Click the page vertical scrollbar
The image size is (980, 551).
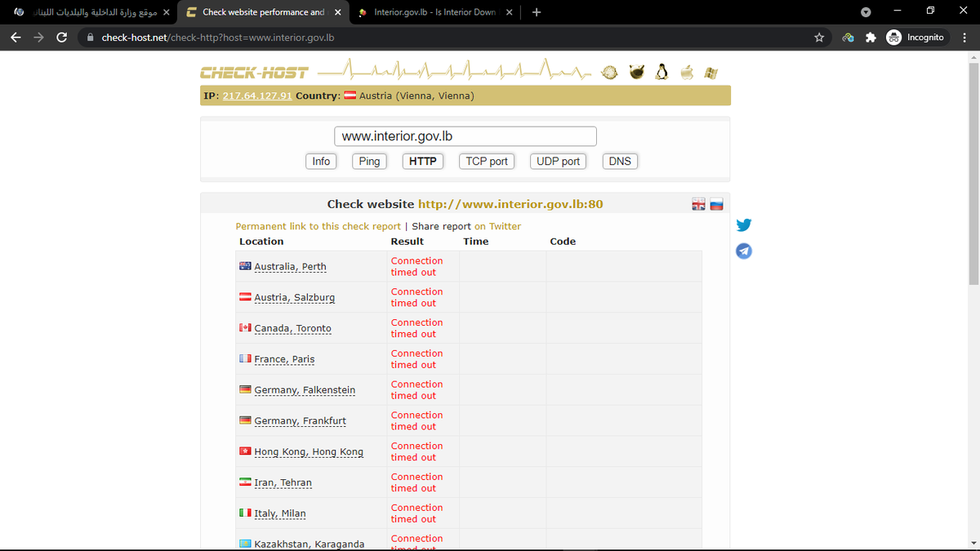coord(973,173)
